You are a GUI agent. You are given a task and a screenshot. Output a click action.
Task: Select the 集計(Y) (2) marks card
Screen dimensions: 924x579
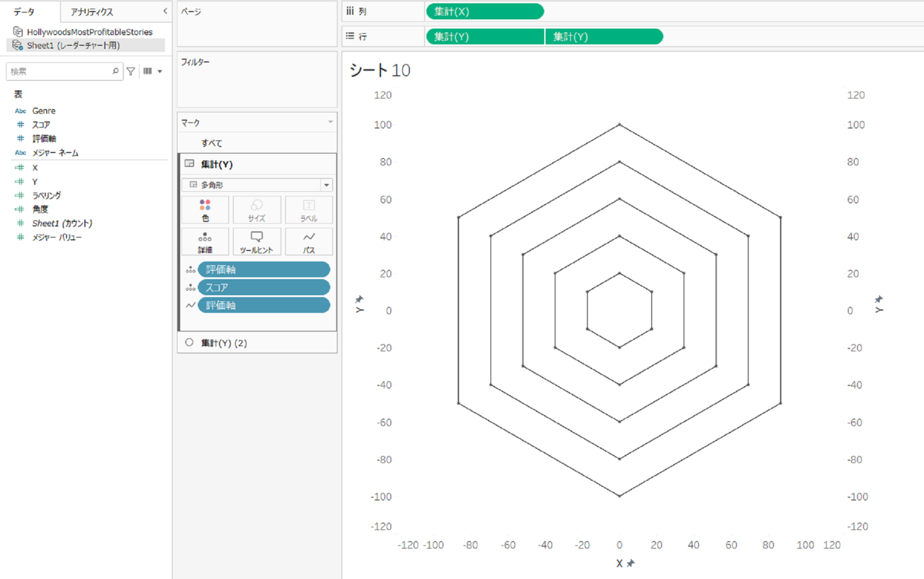(224, 343)
